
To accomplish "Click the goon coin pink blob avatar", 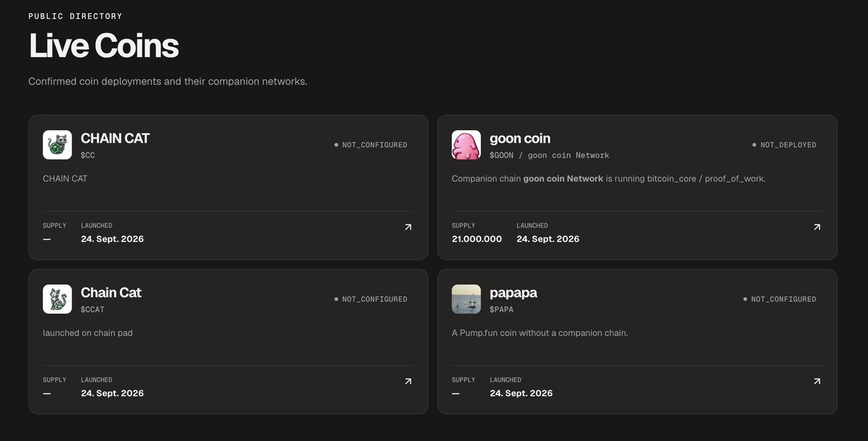I will click(467, 145).
